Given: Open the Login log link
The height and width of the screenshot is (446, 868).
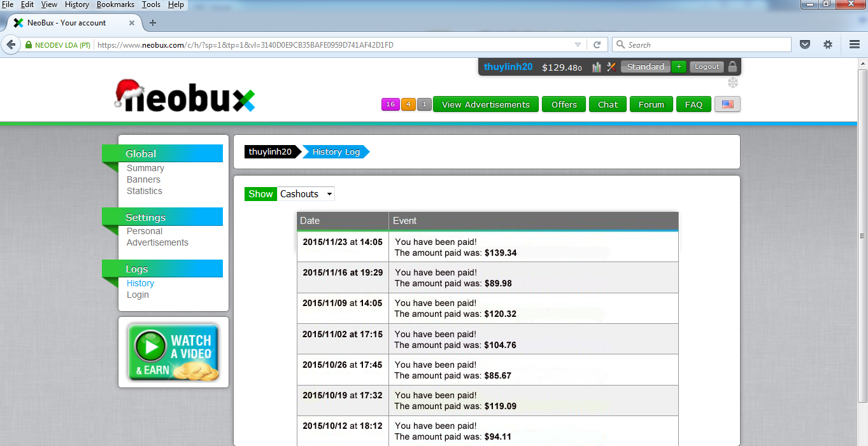Looking at the screenshot, I should point(138,295).
